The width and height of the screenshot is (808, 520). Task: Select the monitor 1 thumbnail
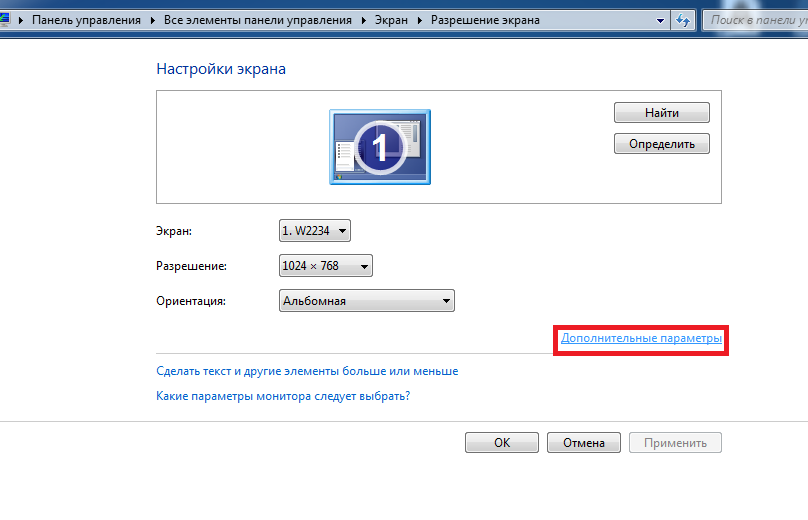[380, 147]
